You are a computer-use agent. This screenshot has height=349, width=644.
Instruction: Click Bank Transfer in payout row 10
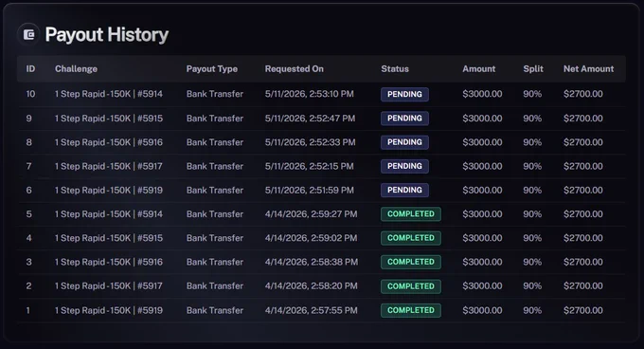(x=215, y=94)
